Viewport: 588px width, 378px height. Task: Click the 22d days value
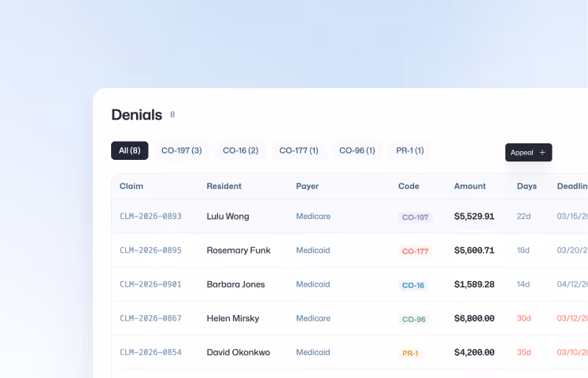523,217
